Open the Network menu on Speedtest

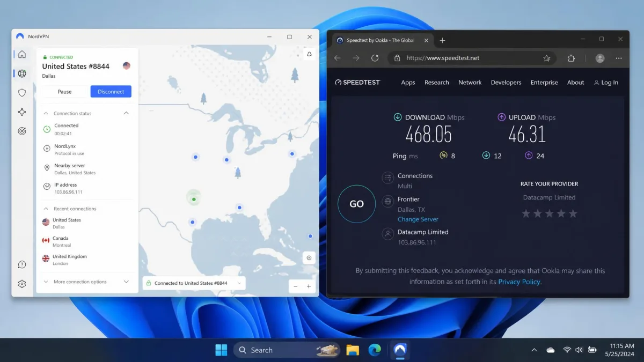pos(470,83)
